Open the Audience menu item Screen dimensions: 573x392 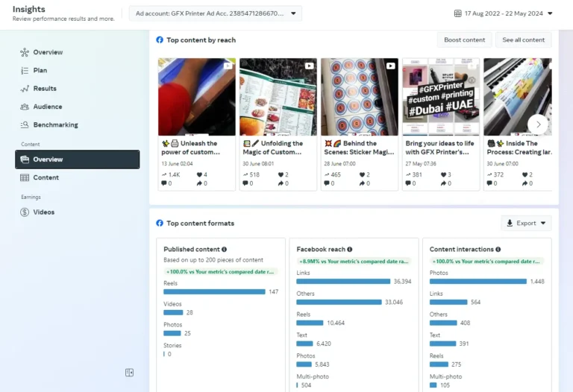[48, 107]
